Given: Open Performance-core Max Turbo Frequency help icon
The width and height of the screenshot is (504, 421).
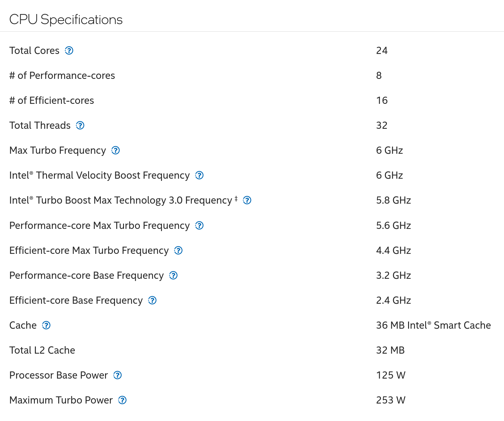Looking at the screenshot, I should 199,225.
